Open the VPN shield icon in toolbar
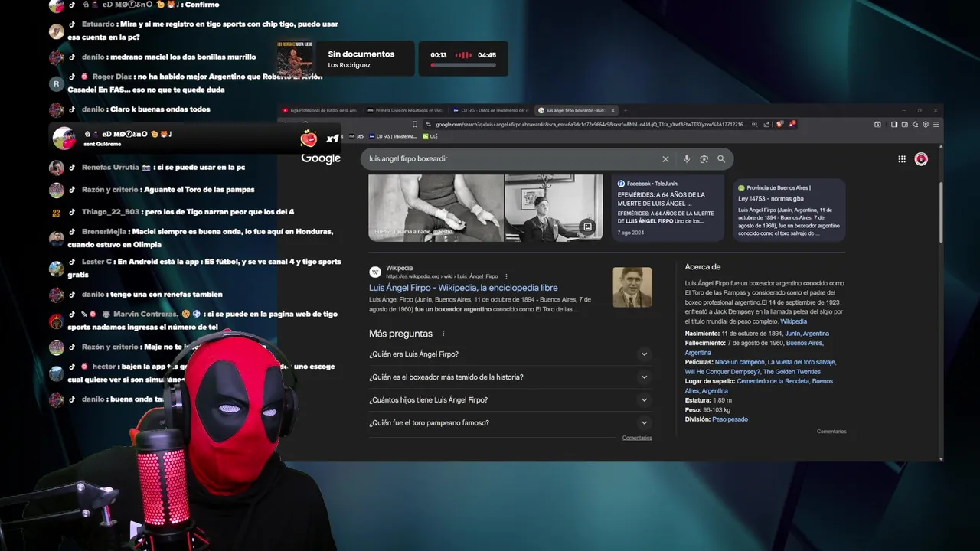 (926, 124)
